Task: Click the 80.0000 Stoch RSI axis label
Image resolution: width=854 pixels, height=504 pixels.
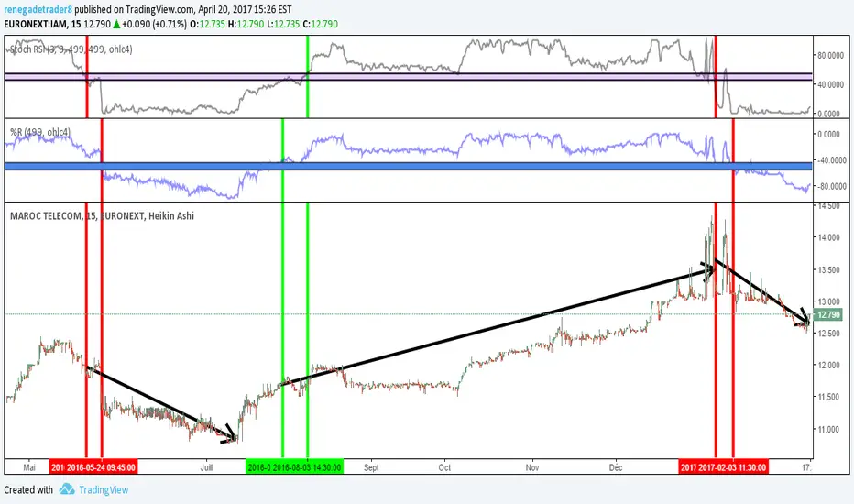Action: point(830,55)
